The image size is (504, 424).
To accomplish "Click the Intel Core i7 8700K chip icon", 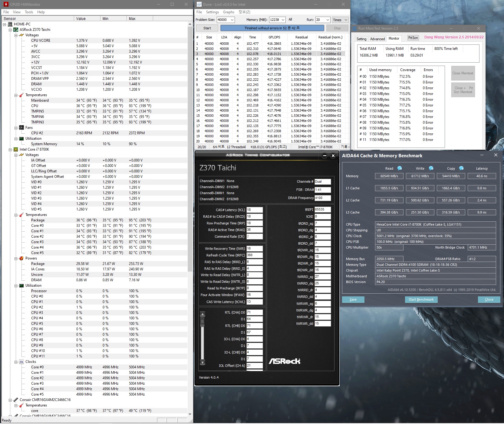I will [x=16, y=149].
